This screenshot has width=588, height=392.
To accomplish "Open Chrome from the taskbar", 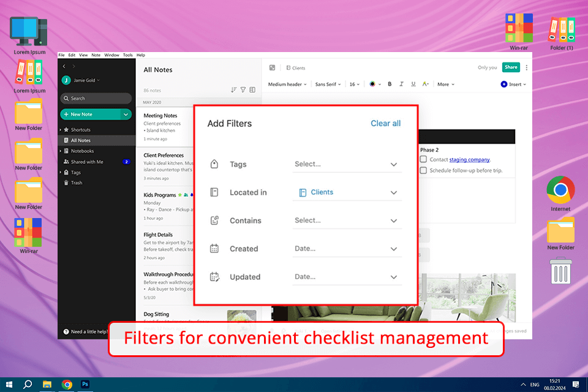I will point(67,385).
